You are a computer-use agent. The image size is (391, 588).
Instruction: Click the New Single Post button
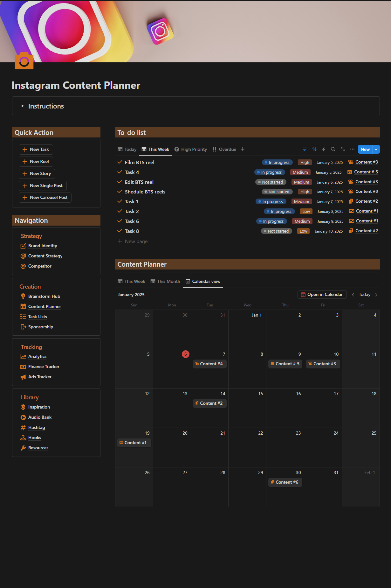tap(43, 186)
